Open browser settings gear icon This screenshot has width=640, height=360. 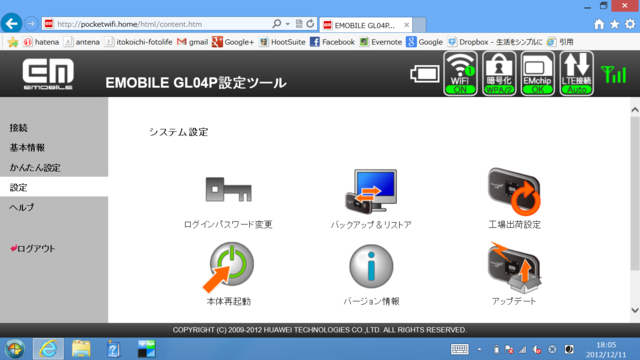(x=630, y=24)
